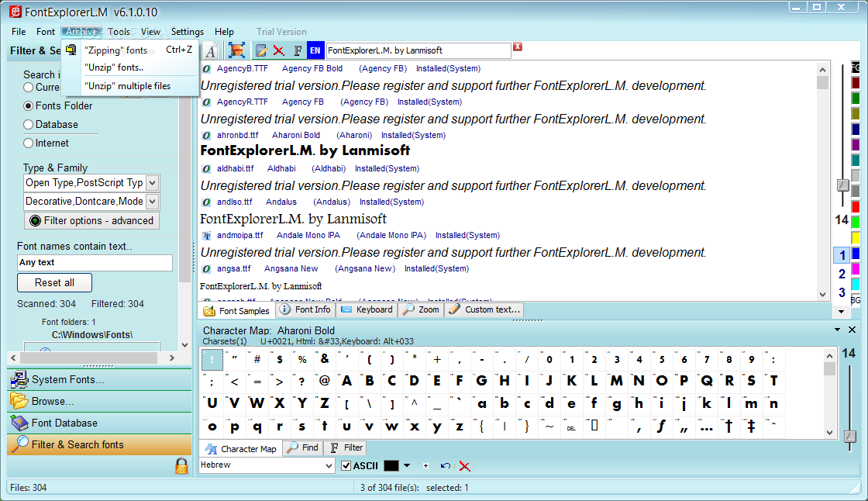Choose "Unzip" multiple files menu entry
This screenshot has height=501, width=868.
pyautogui.click(x=130, y=86)
